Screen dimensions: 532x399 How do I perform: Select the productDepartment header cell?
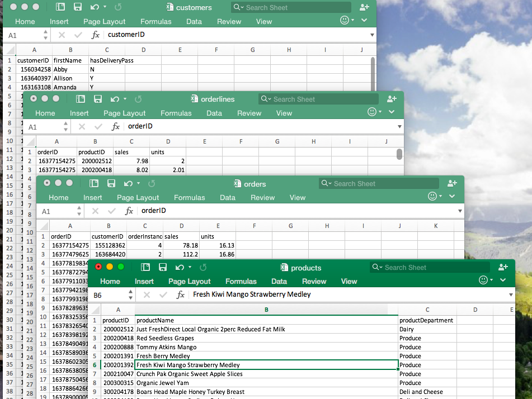426,320
